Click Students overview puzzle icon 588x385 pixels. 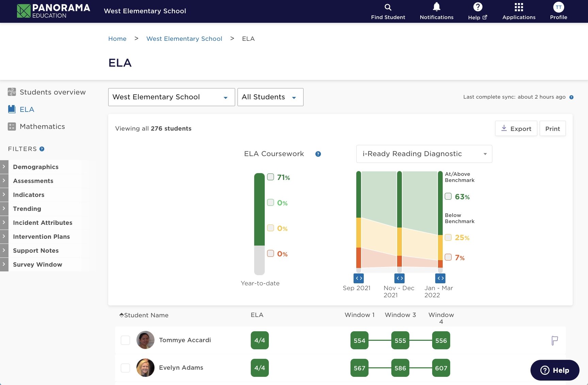tap(12, 92)
